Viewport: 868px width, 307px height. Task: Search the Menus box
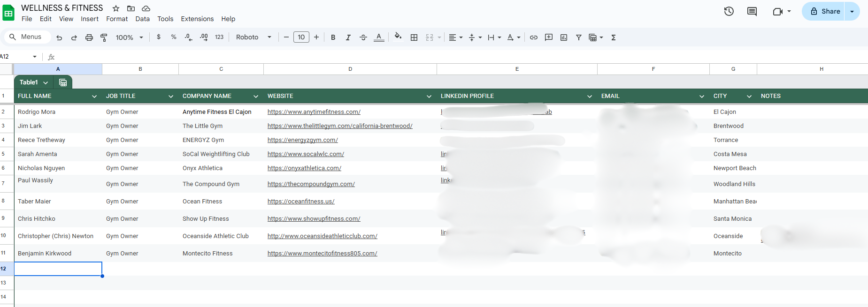click(x=27, y=37)
